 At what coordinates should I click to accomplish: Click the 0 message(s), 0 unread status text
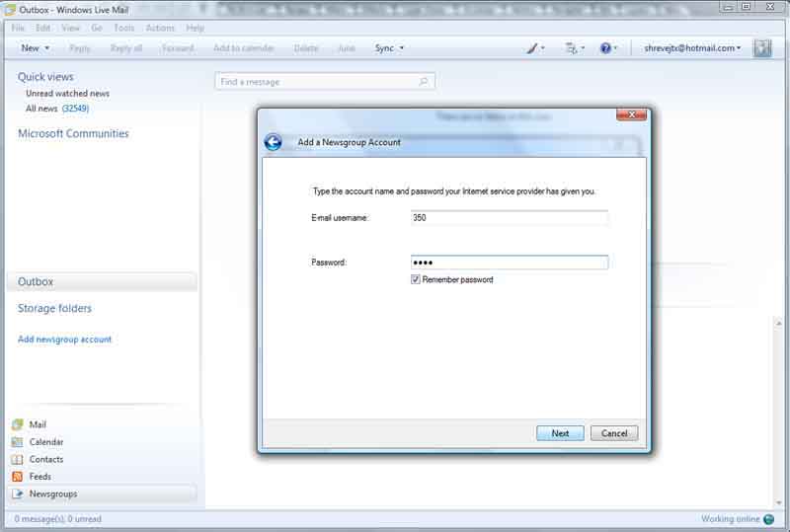(57, 519)
